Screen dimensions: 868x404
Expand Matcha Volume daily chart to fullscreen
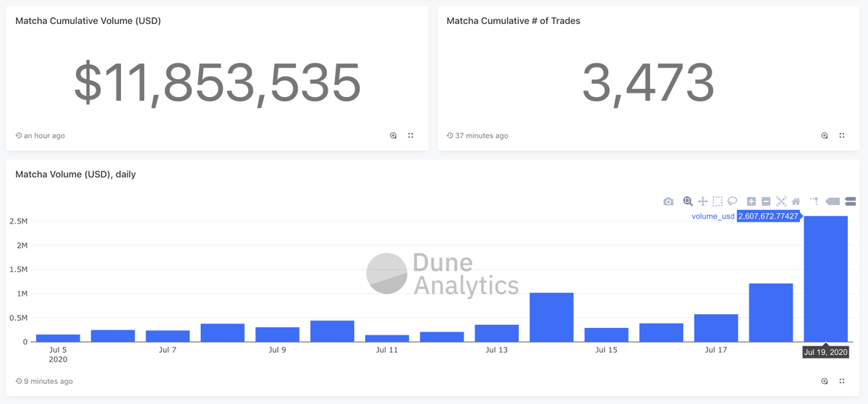[842, 381]
